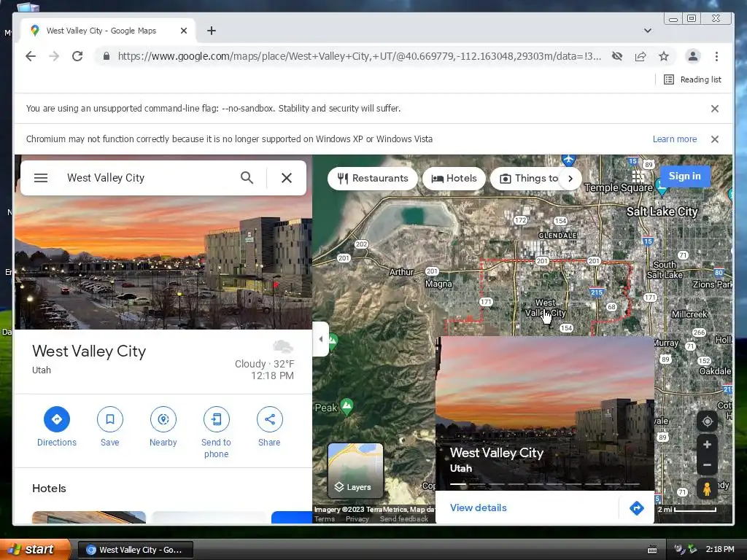This screenshot has height=560, width=747.
Task: Click the Peak park marker
Action: [347, 407]
